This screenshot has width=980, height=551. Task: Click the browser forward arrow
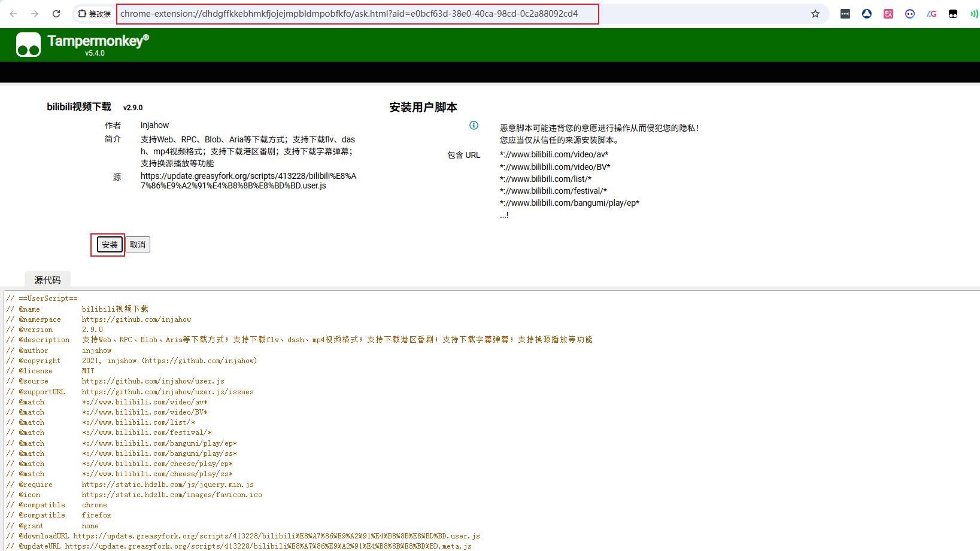click(x=35, y=14)
